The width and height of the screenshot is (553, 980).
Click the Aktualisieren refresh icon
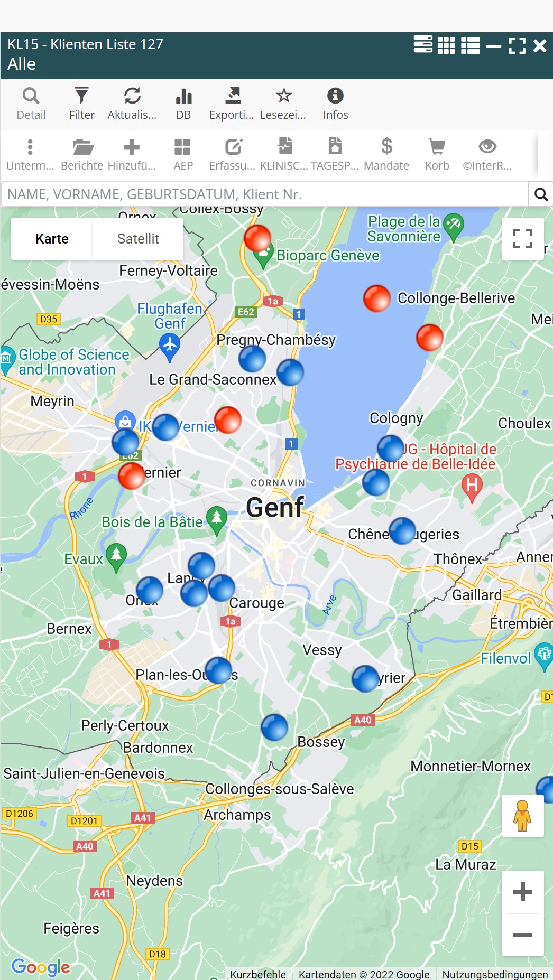pos(132,104)
